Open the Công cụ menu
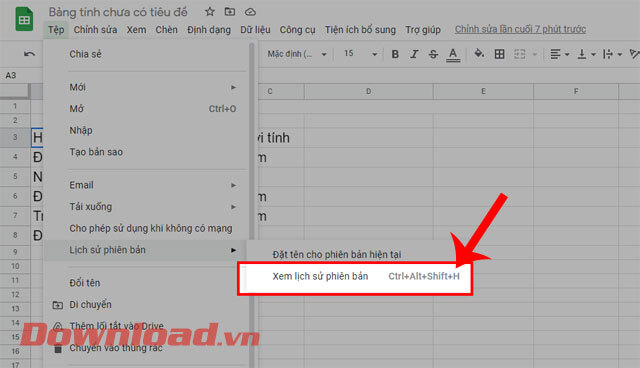Screen dimensions: 640x368 (x=298, y=30)
